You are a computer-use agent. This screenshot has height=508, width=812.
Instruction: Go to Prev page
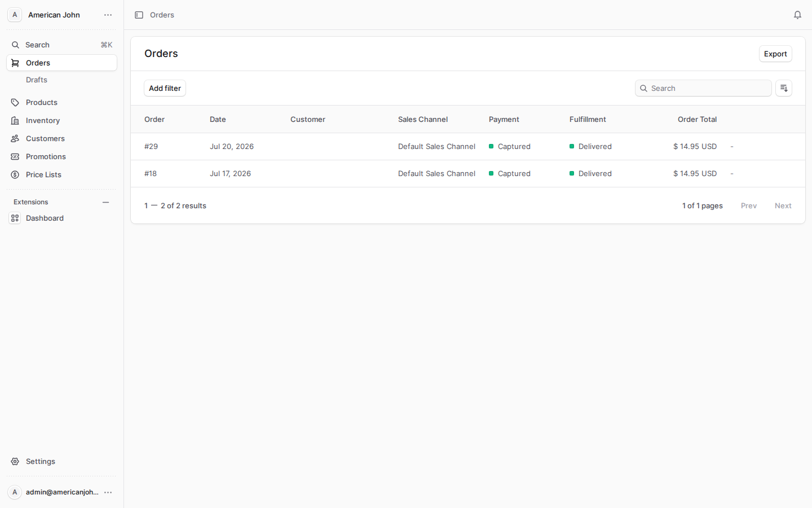pyautogui.click(x=749, y=205)
